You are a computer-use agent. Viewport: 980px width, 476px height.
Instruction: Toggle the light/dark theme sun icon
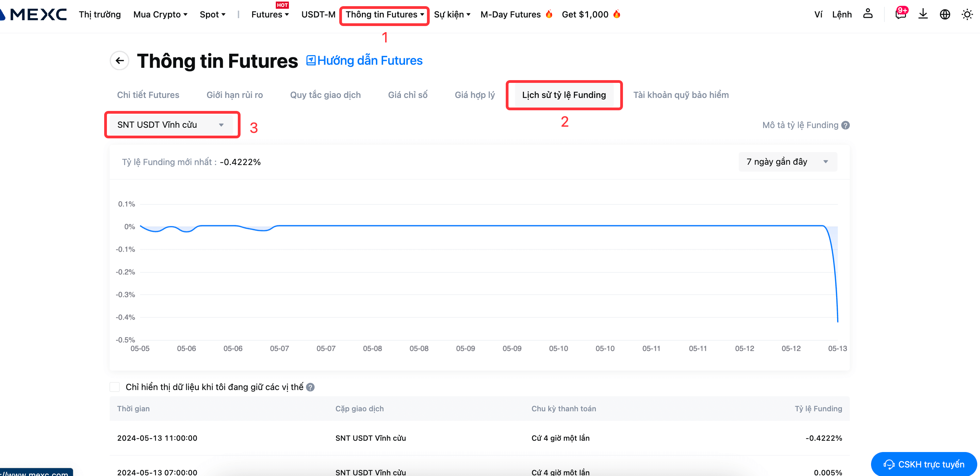(967, 14)
